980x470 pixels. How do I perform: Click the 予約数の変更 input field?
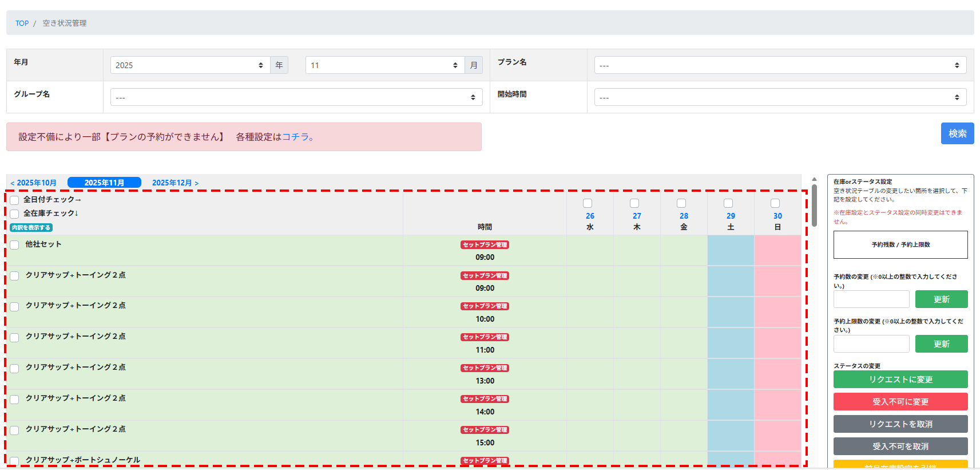[871, 299]
